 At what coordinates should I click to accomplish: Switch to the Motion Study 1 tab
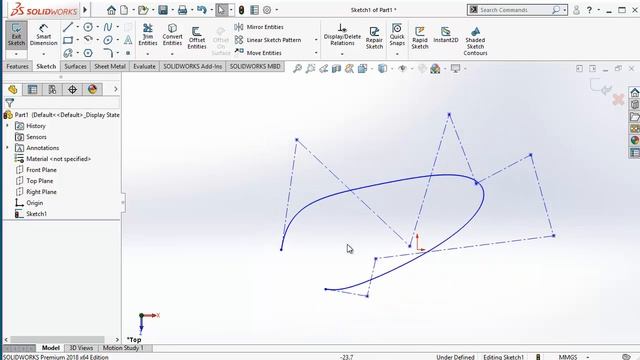[x=123, y=348]
